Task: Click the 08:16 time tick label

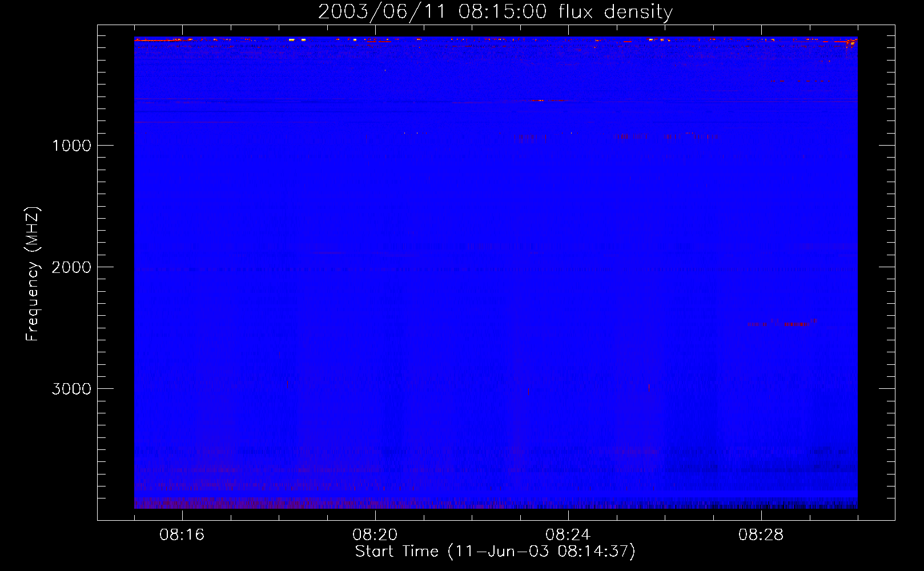Action: 182,535
